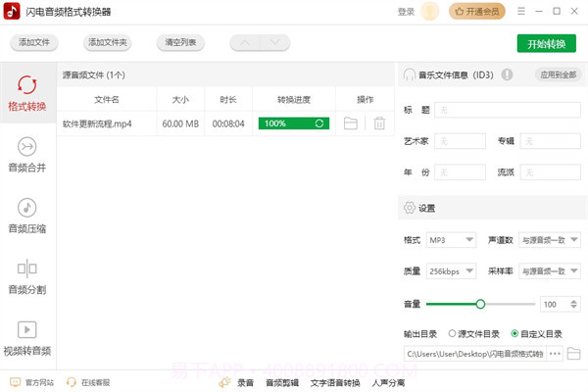Open the 质量 256kbps dropdown
Screen dimensions: 588x392
pyautogui.click(x=452, y=271)
